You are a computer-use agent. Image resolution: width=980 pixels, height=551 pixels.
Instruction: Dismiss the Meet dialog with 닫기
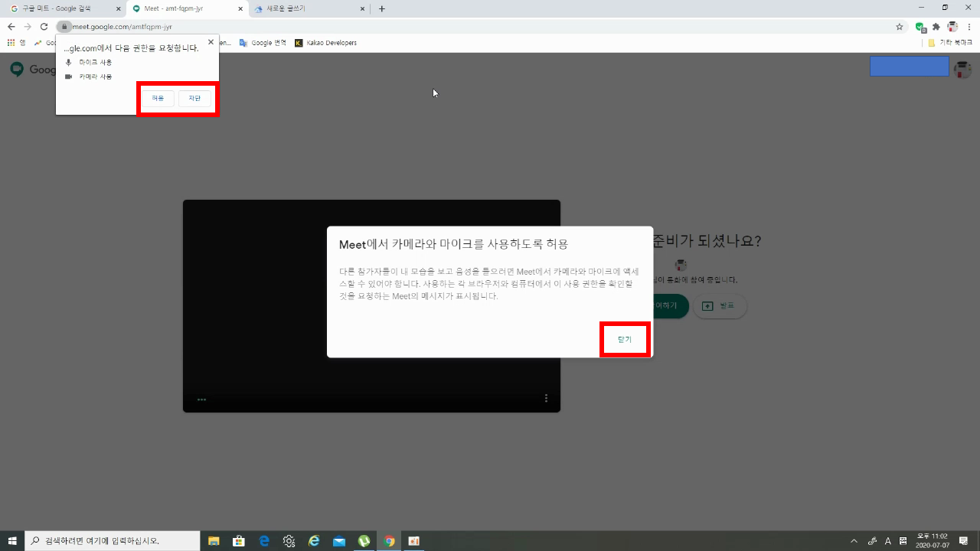(625, 339)
